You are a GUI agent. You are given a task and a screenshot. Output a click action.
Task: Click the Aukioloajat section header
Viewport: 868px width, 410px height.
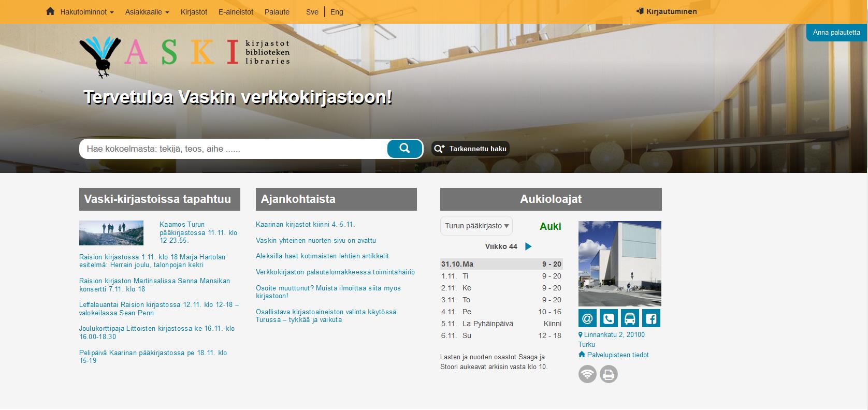[x=551, y=199]
